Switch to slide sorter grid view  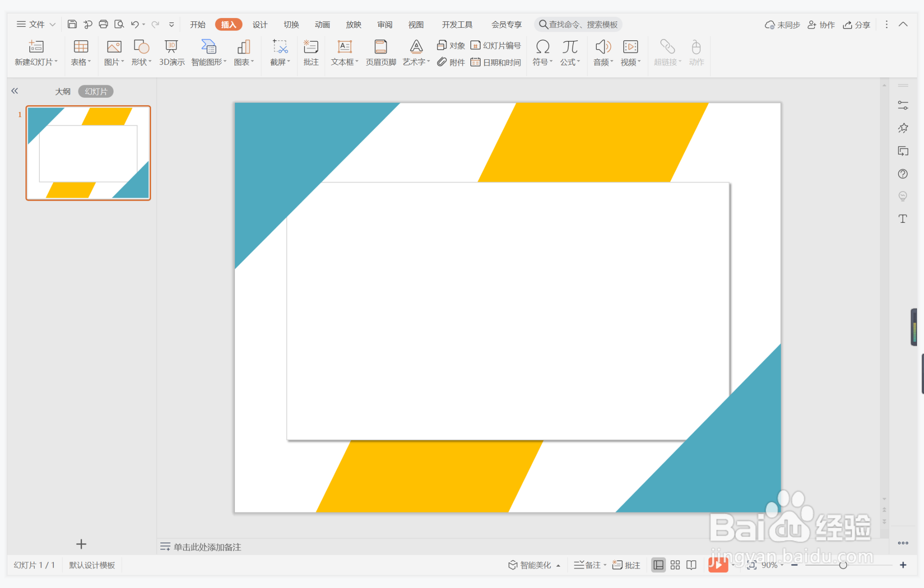[x=675, y=565]
